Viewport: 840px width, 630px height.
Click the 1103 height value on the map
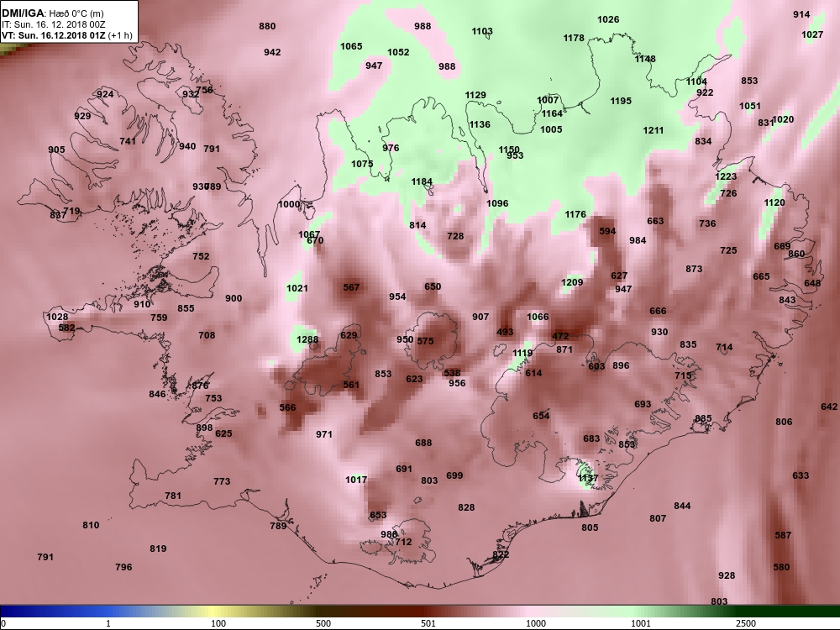pyautogui.click(x=482, y=32)
